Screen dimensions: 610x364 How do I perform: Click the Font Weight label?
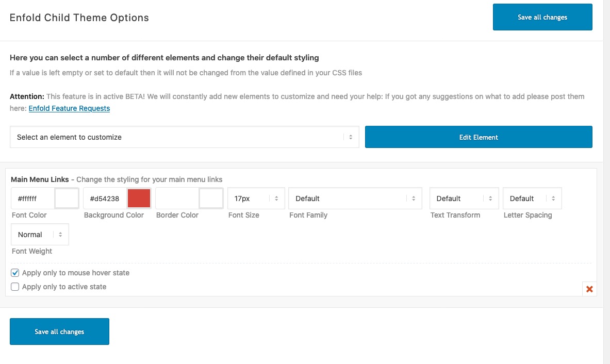click(32, 251)
